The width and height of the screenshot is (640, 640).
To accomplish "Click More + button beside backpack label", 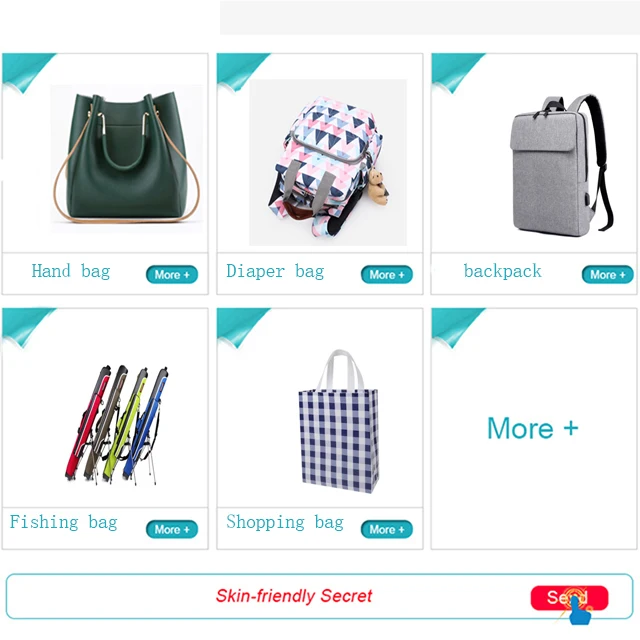I will (x=607, y=275).
